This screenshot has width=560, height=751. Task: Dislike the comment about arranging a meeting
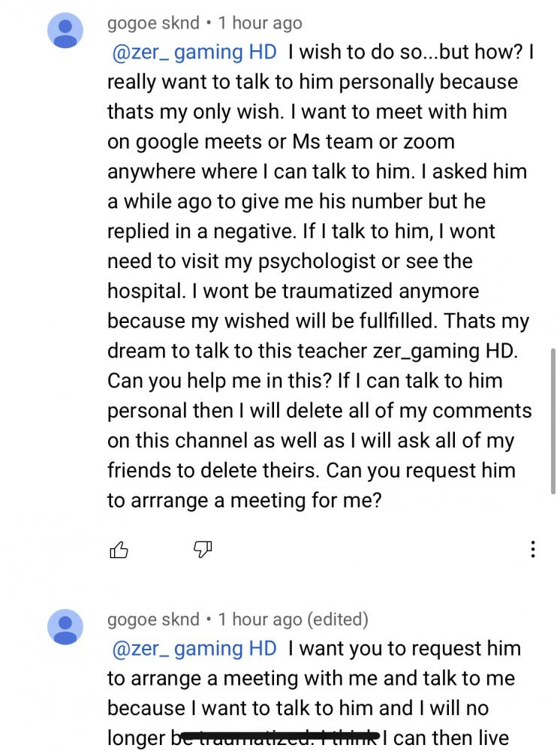[x=203, y=550]
